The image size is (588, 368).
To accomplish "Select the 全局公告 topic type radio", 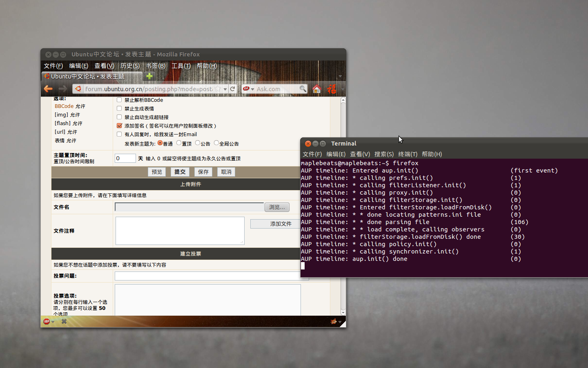I will click(x=216, y=143).
